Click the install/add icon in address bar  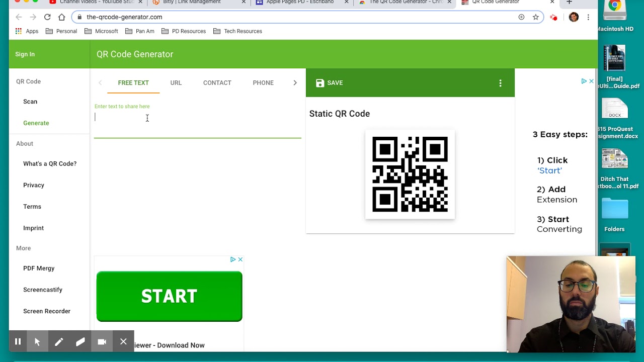(x=521, y=17)
